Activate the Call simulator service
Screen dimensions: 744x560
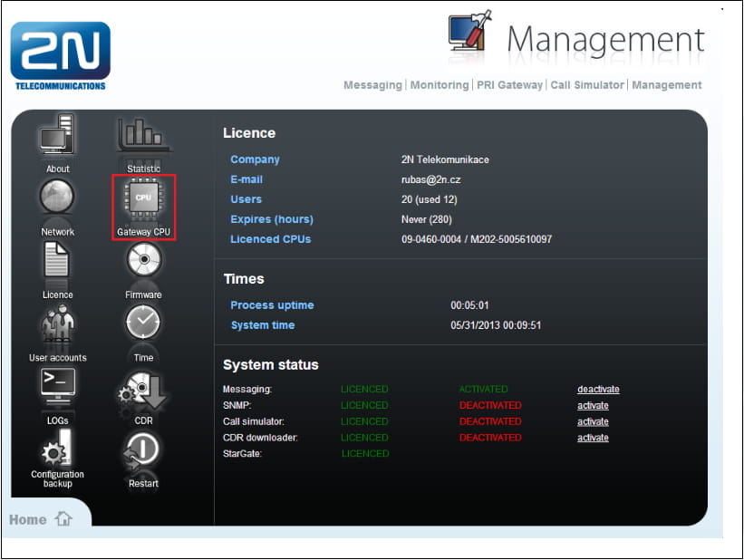pyautogui.click(x=593, y=421)
